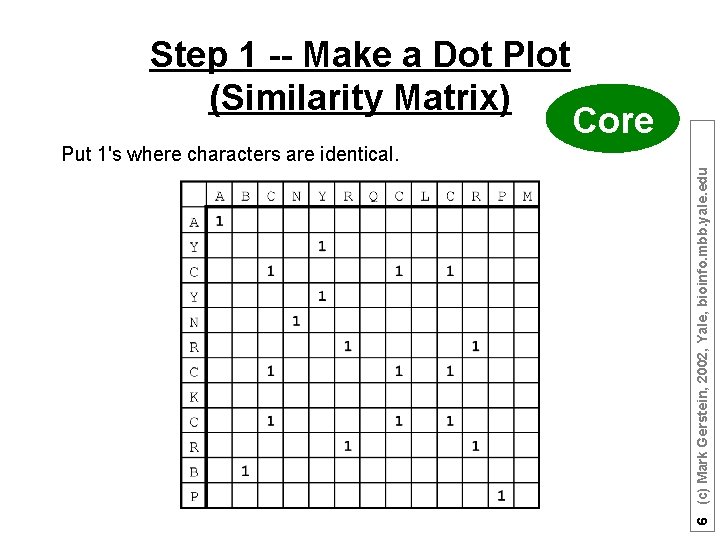
Task: Click row header P in the last row
Action: click(194, 497)
